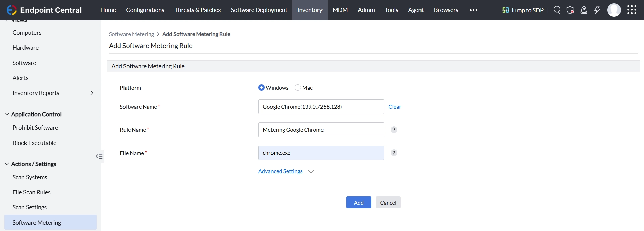Select the Windows platform radio button
The image size is (644, 231).
[262, 88]
